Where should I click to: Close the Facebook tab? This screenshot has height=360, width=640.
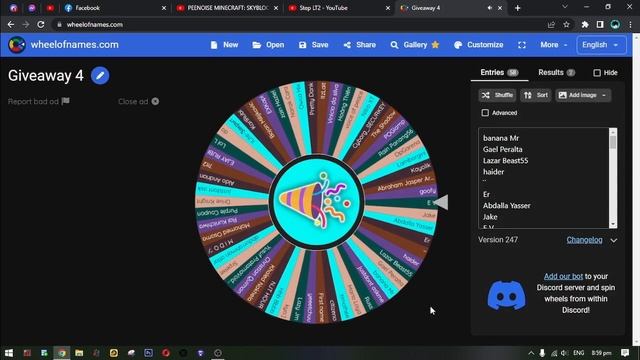pos(164,8)
